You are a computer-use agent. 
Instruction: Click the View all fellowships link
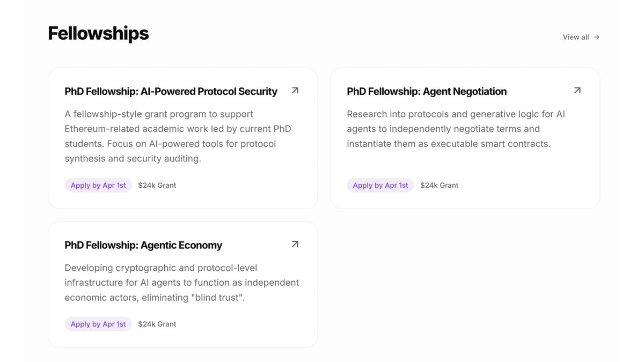point(576,37)
